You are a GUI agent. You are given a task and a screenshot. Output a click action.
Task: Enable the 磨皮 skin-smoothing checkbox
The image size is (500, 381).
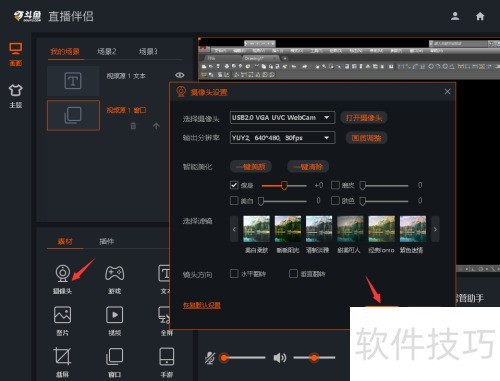click(335, 185)
